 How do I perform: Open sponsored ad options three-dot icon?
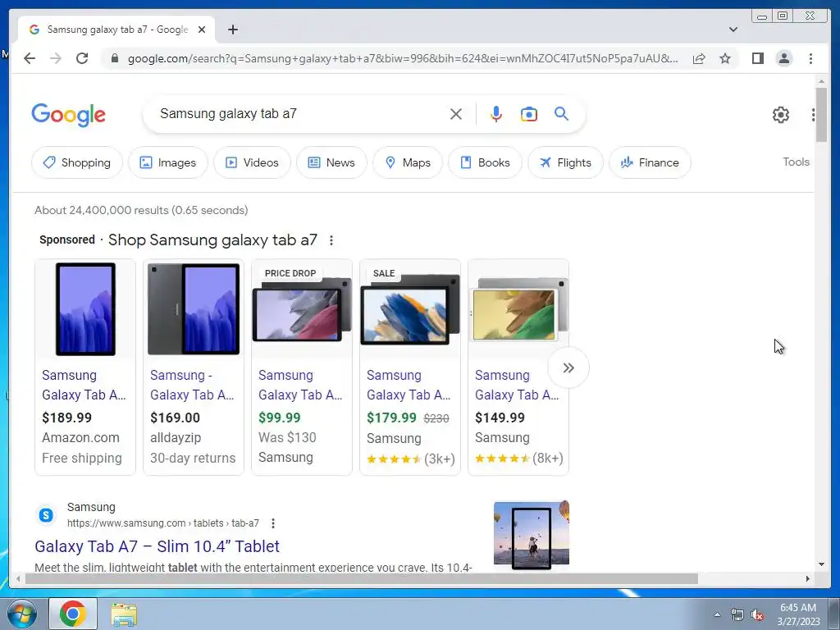click(331, 240)
